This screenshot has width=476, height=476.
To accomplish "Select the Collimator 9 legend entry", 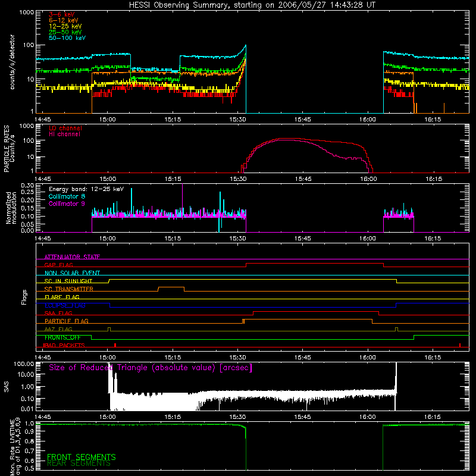I will (67, 203).
